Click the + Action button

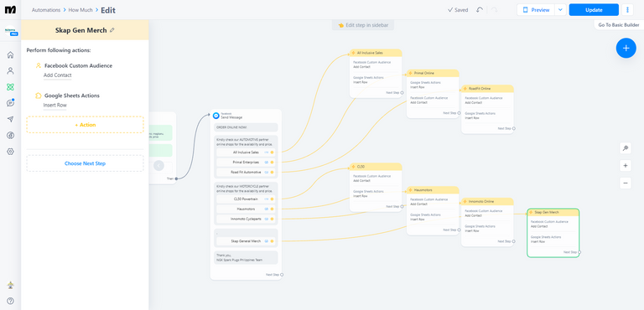[x=85, y=125]
